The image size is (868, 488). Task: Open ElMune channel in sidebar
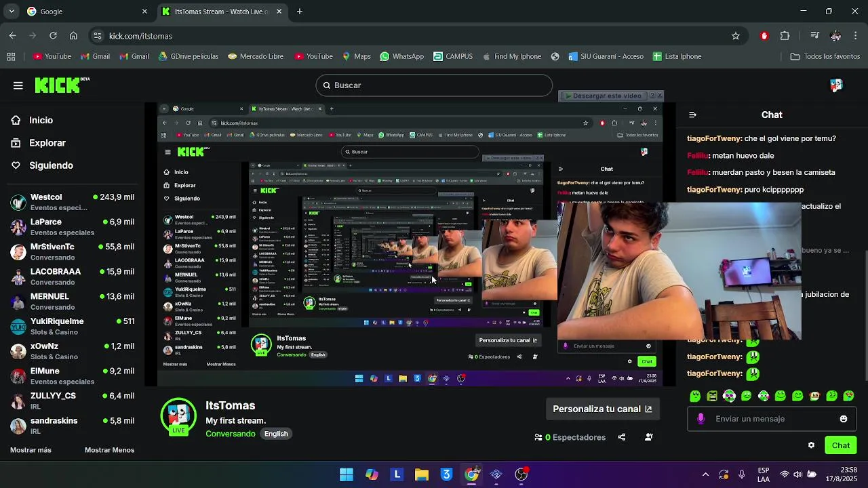tap(72, 376)
